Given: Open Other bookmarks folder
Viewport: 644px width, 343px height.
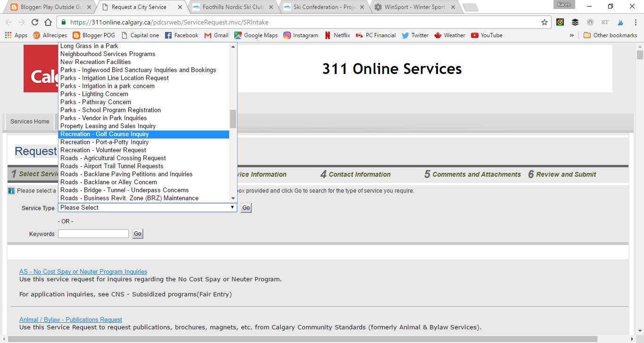Looking at the screenshot, I should (610, 35).
